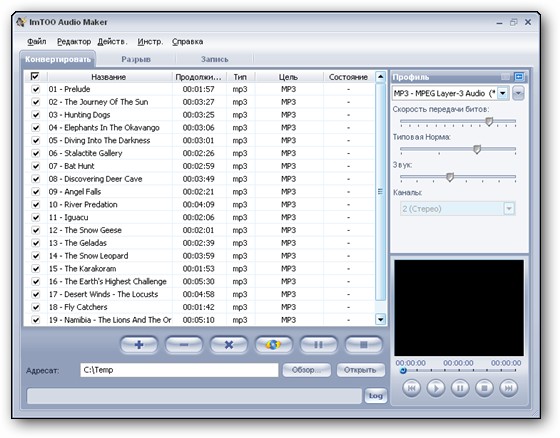The width and height of the screenshot is (560, 438).
Task: Click the remove file minus button
Action: 184,345
